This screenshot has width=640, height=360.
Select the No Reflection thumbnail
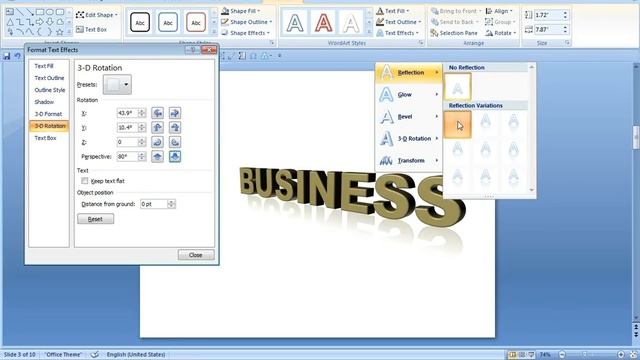[458, 87]
